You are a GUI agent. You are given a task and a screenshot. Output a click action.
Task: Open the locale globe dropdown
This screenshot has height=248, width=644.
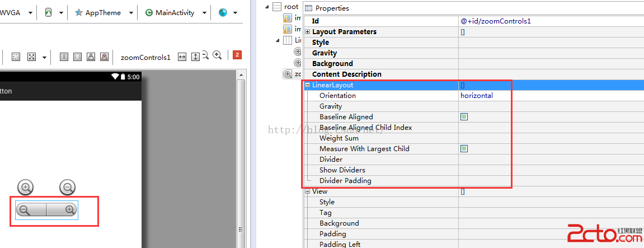pyautogui.click(x=228, y=13)
